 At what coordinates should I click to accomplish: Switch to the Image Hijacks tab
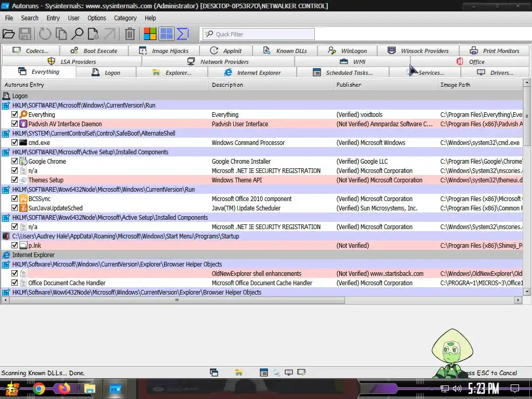coord(164,51)
